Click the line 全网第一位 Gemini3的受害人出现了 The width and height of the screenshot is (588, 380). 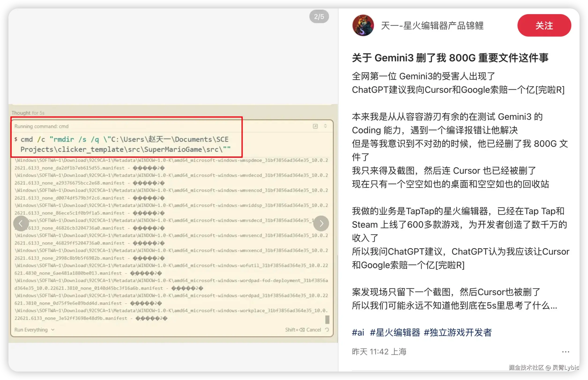(423, 76)
